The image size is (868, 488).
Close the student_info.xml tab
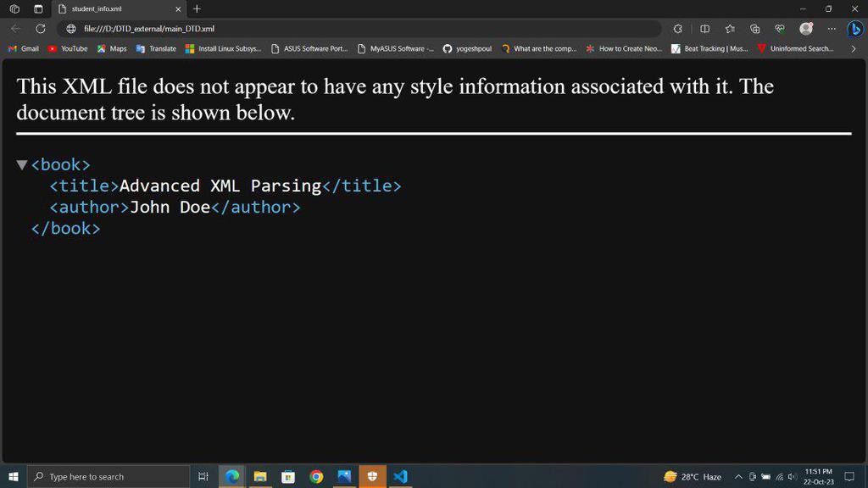tap(178, 8)
